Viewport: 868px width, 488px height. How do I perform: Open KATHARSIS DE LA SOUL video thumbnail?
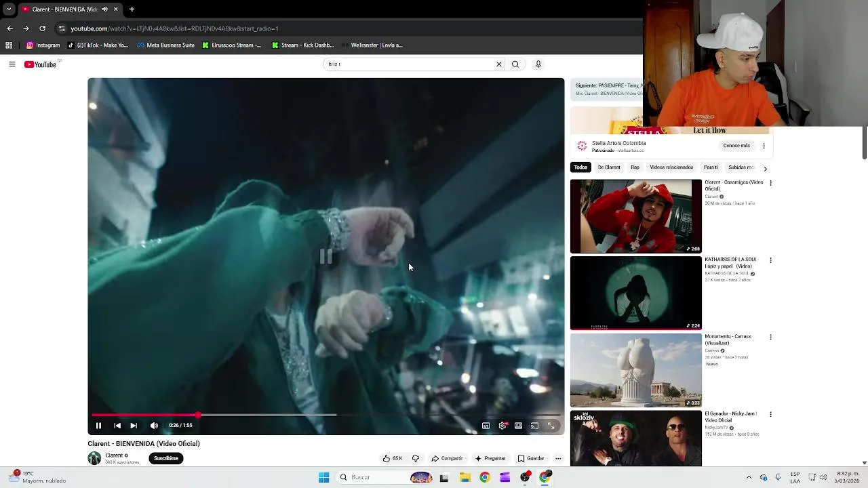click(636, 293)
